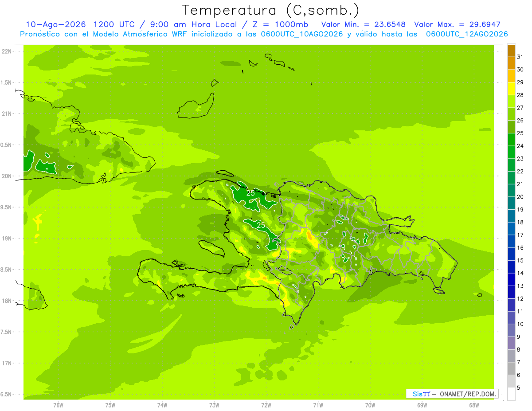Click the colorbar label "13"
532x411 pixels.
point(520,286)
